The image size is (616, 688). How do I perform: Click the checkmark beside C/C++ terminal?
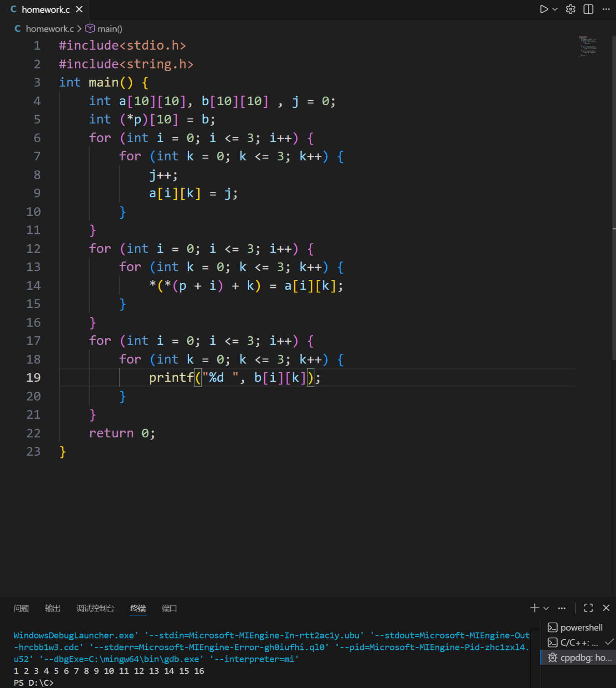[x=609, y=642]
